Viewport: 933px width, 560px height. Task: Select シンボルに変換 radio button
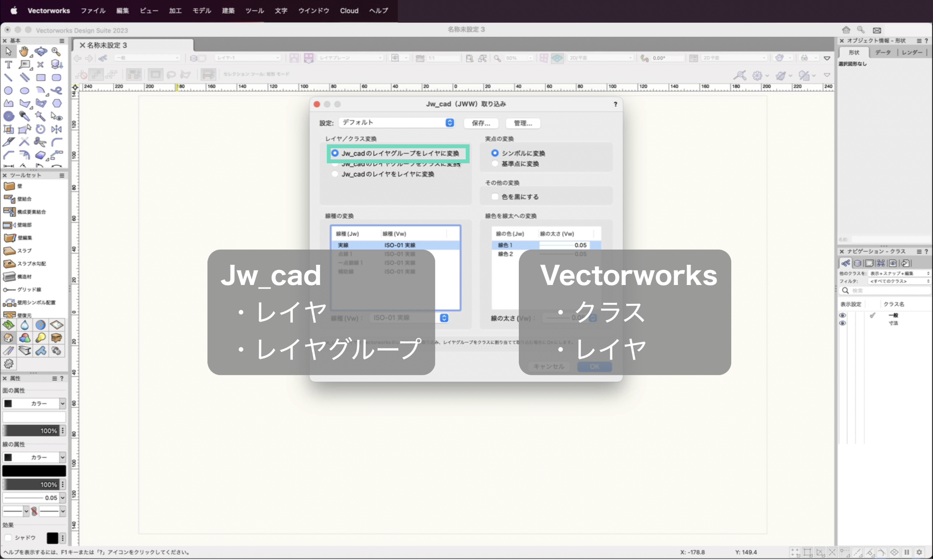(495, 153)
